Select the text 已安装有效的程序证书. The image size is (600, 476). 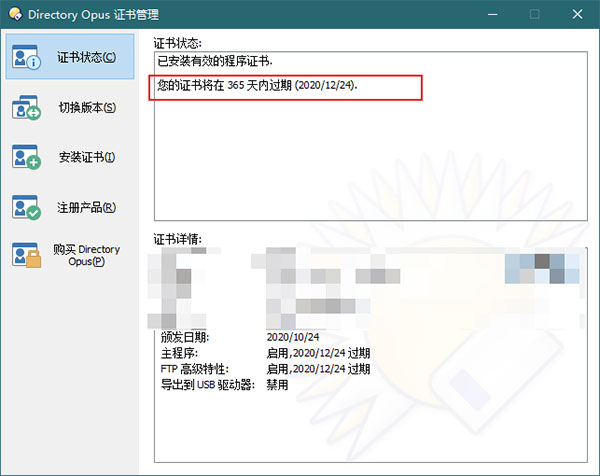215,61
